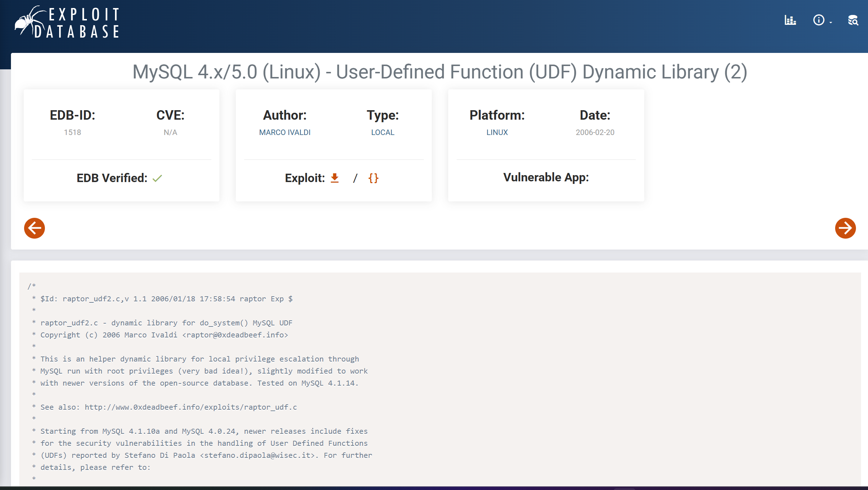This screenshot has width=868, height=490.
Task: Filter by LOCAL exploit type
Action: coord(383,132)
